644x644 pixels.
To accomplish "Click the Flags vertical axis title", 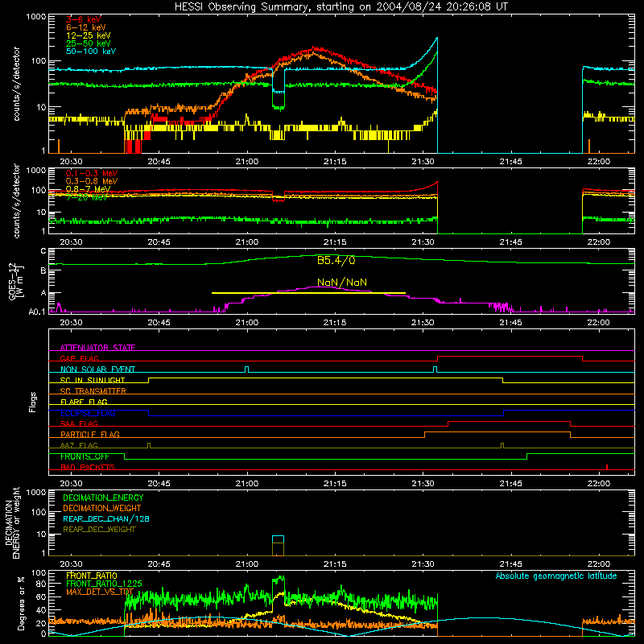I will pyautogui.click(x=33, y=402).
